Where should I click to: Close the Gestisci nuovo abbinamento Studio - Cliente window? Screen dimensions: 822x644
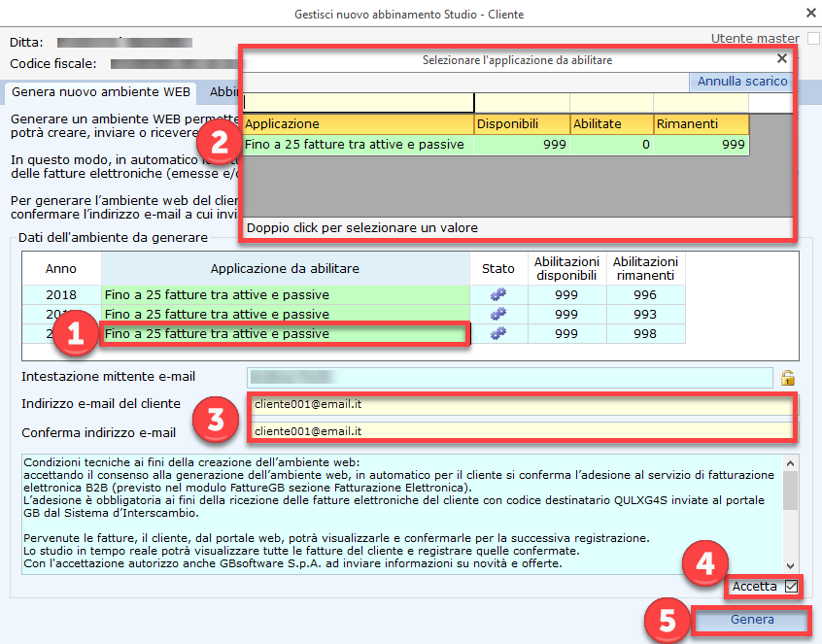(x=811, y=13)
